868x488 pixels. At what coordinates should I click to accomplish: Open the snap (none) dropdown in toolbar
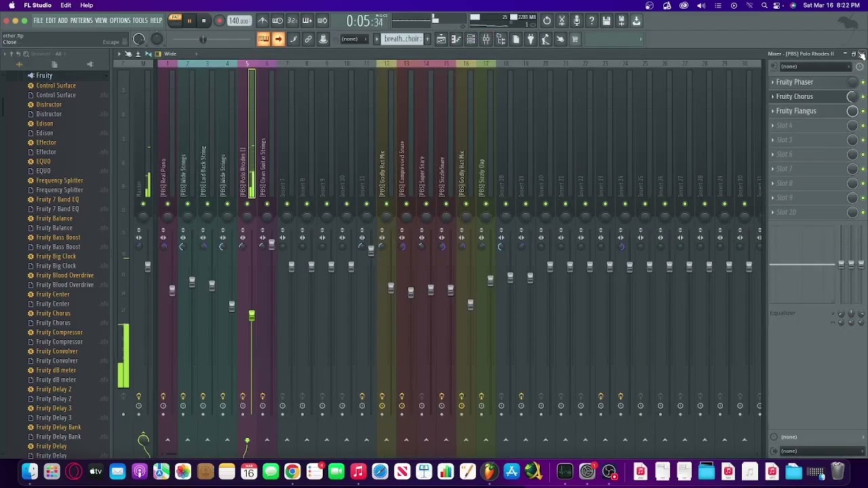(x=354, y=39)
